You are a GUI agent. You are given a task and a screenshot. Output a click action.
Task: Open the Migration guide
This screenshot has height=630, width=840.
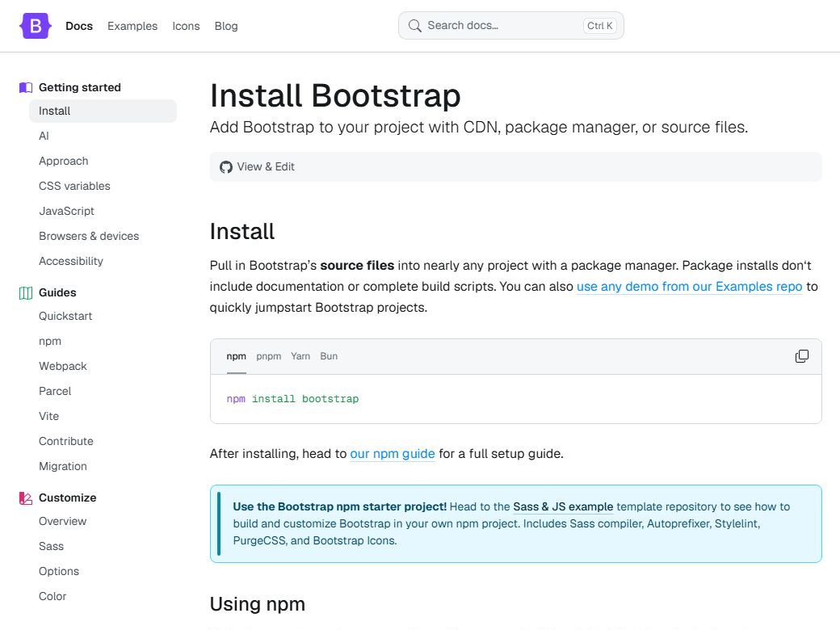[x=63, y=466]
